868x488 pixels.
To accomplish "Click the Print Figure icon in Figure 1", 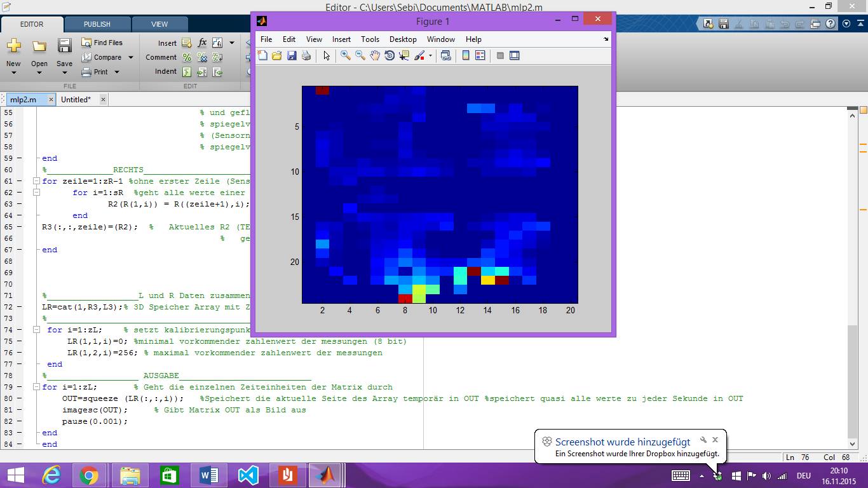I will pos(306,56).
